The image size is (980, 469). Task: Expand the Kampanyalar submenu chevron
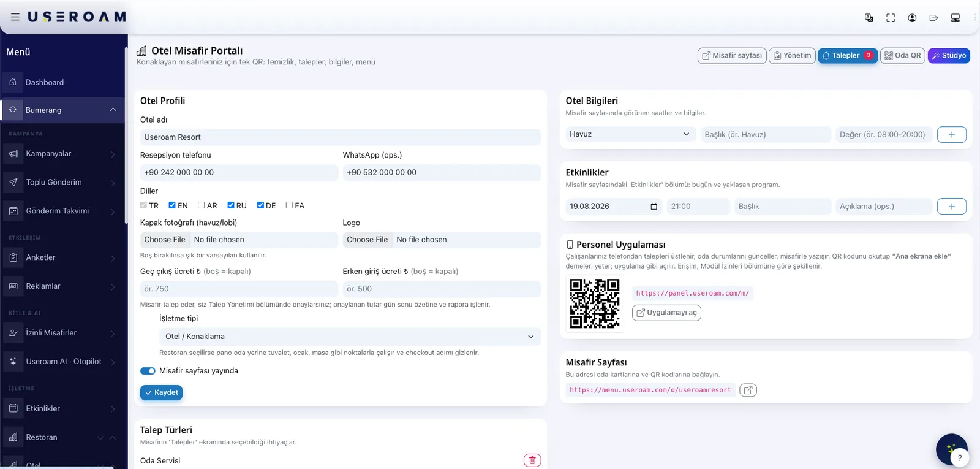(113, 154)
